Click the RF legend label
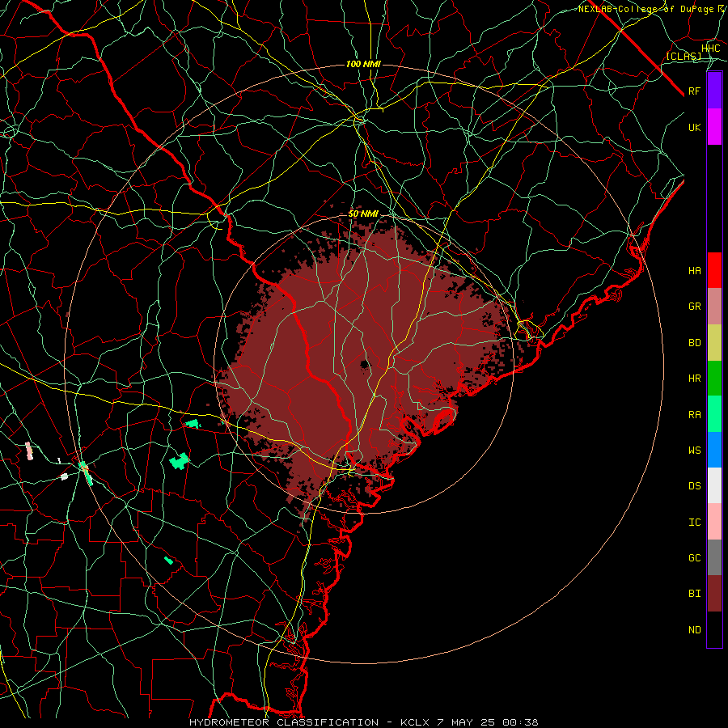 click(x=695, y=91)
